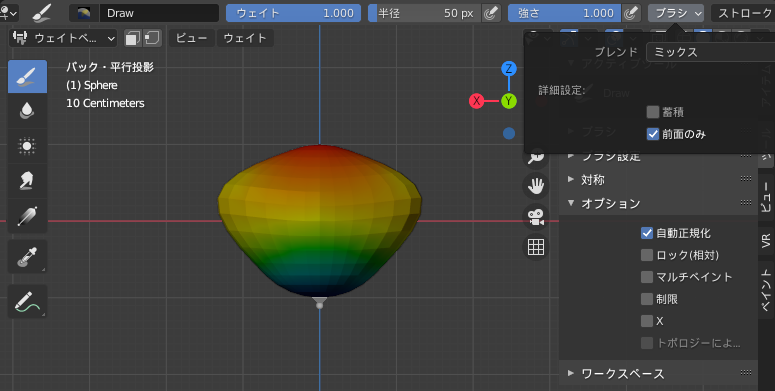The height and width of the screenshot is (391, 775).
Task: Click the 強さ 1.000 slider
Action: [x=564, y=13]
